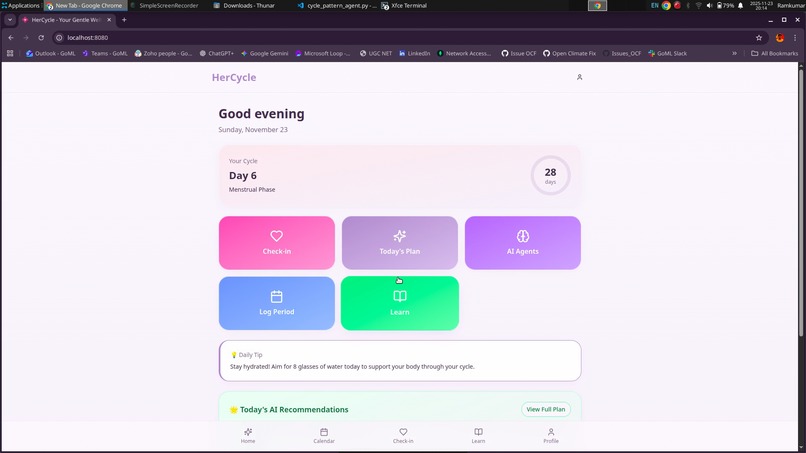Click the 28 days cycle length circle
806x453 pixels.
click(x=550, y=175)
